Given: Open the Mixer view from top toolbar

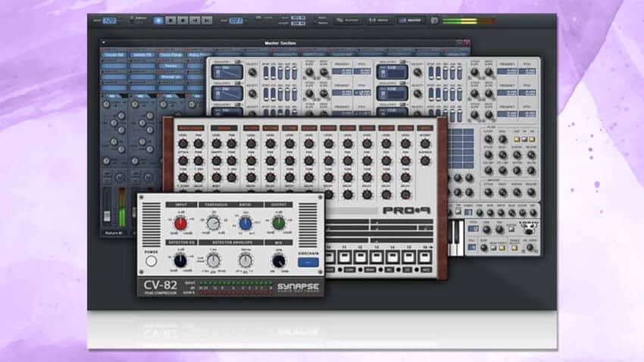Looking at the screenshot, I should 378,20.
